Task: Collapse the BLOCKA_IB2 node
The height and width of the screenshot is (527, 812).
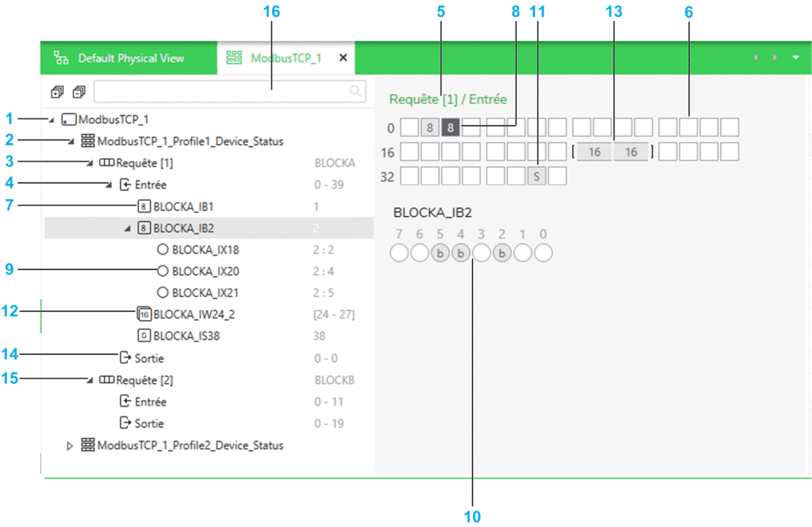Action: (x=128, y=228)
